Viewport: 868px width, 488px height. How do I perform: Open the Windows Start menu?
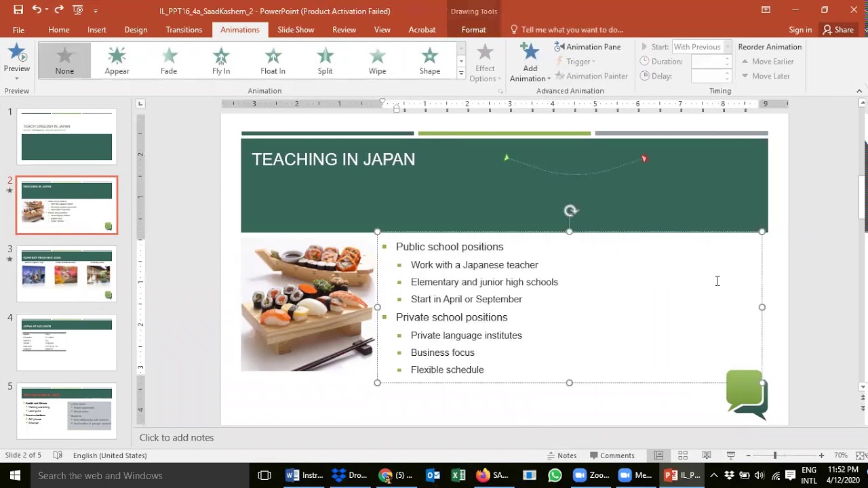click(x=15, y=475)
